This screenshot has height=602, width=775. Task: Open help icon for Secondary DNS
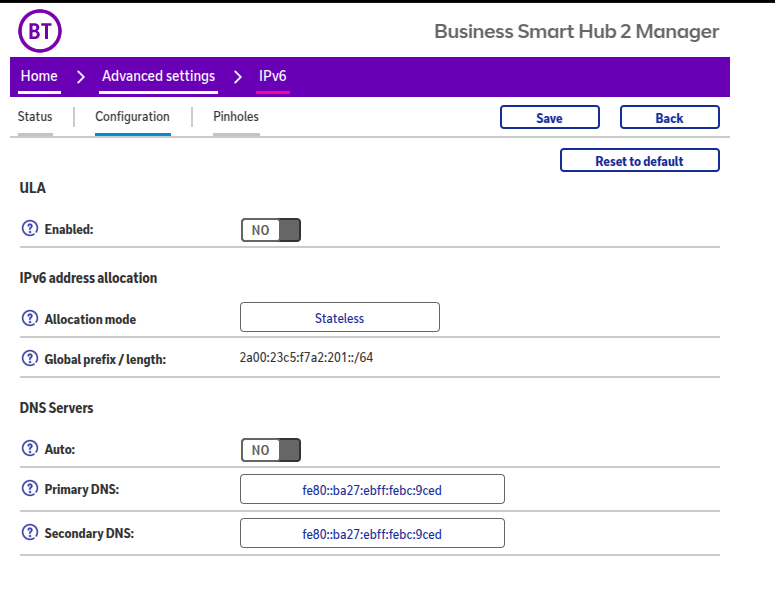click(x=30, y=532)
